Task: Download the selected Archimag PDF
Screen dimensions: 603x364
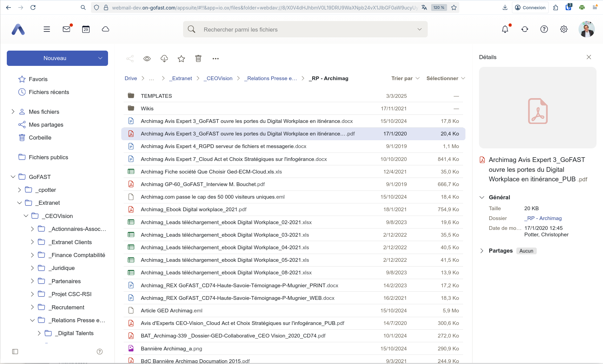Action: click(164, 58)
